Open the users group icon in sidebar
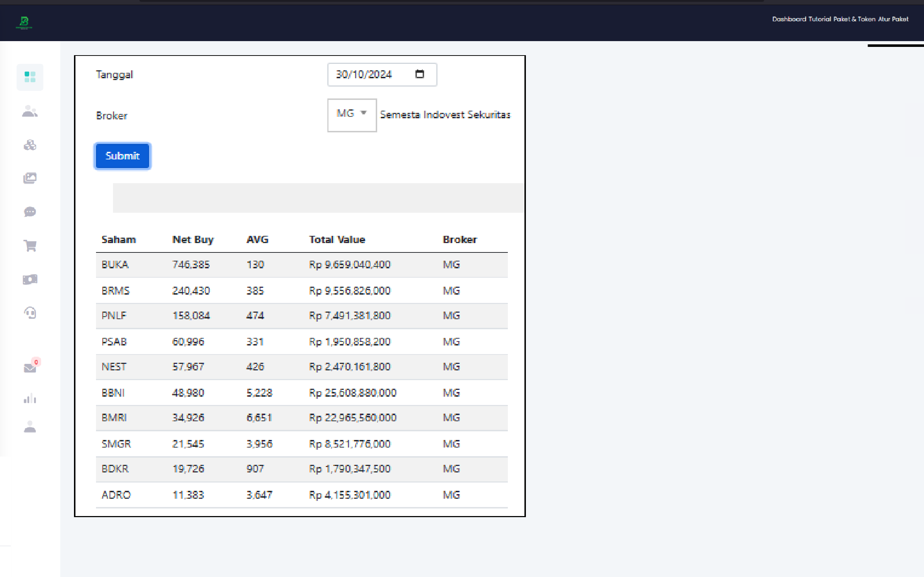 pyautogui.click(x=30, y=111)
